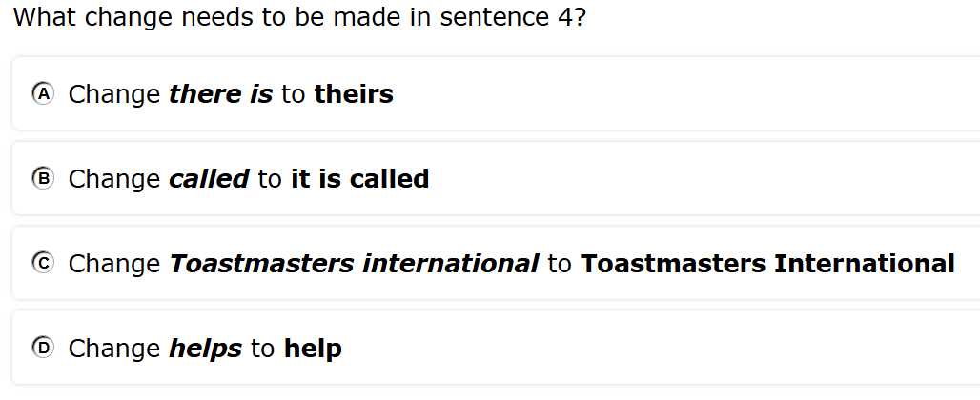Click the question text about sentence 4

[300, 17]
